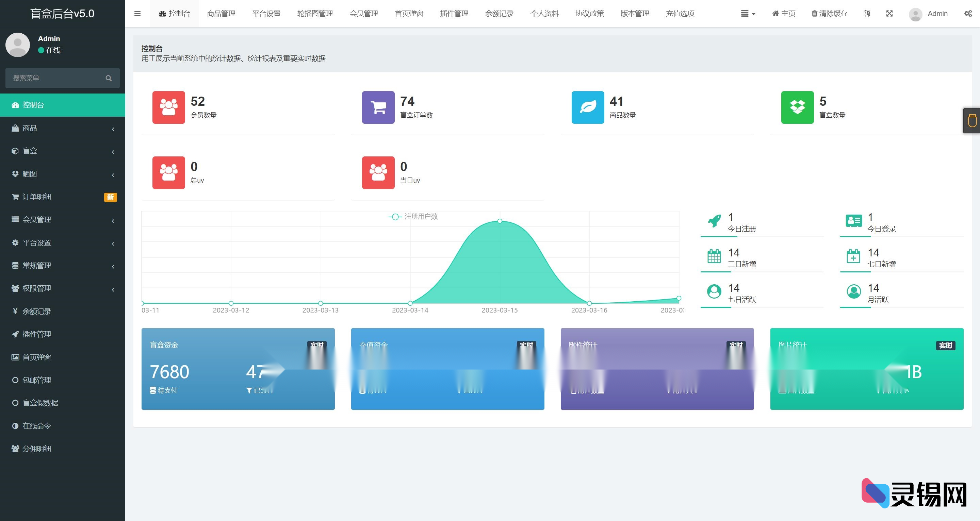Screen dimensions: 980x521
Task: Click the language translate icon in header
Action: (867, 14)
